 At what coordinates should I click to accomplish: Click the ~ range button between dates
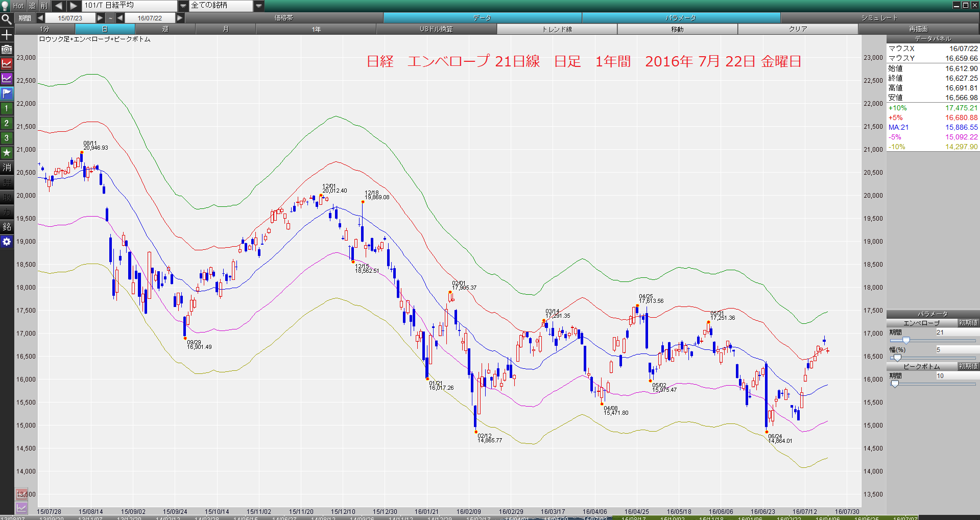click(x=110, y=18)
